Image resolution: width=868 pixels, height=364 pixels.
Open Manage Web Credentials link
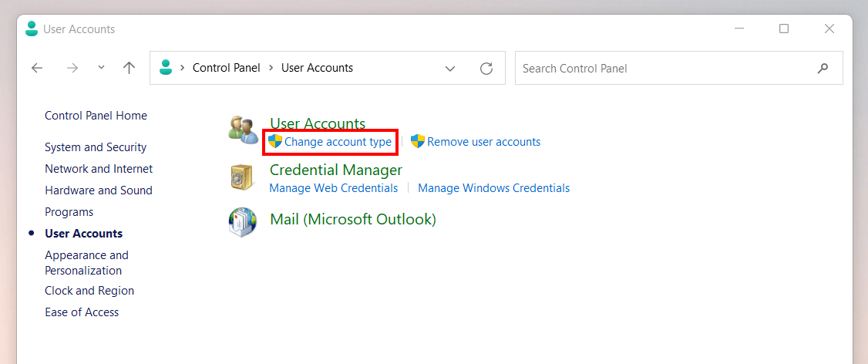click(333, 188)
